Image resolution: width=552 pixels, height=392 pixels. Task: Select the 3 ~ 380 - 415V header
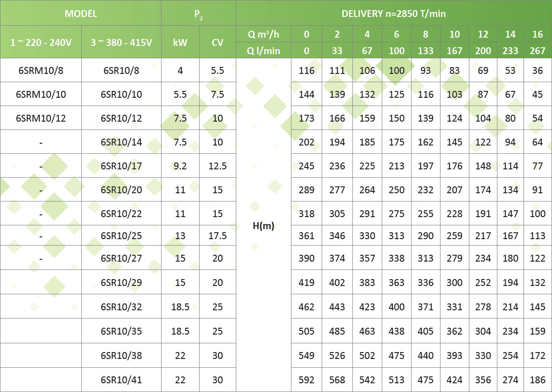[122, 42]
